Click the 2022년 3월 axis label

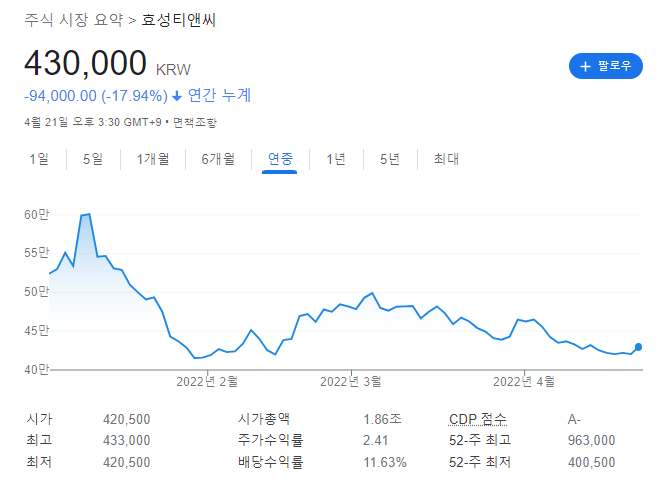pyautogui.click(x=350, y=381)
